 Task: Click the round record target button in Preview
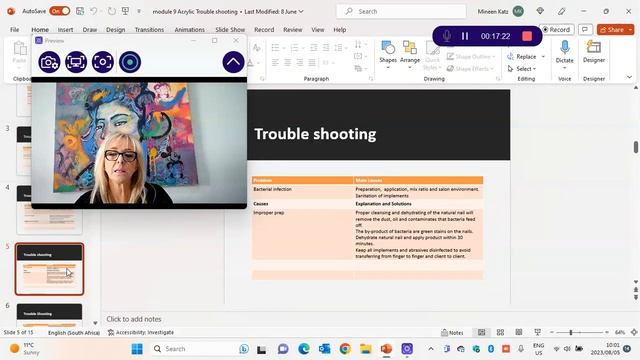130,62
